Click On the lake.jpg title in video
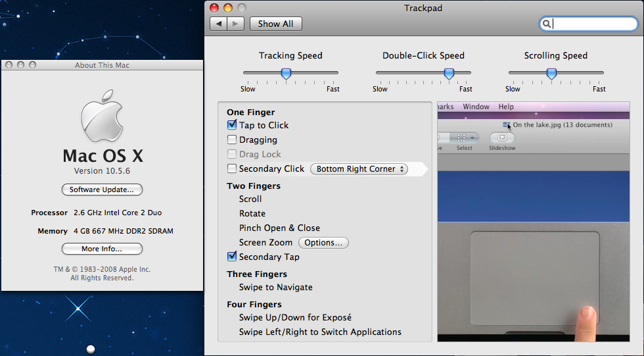Screen dimensions: 644x356 point(563,124)
